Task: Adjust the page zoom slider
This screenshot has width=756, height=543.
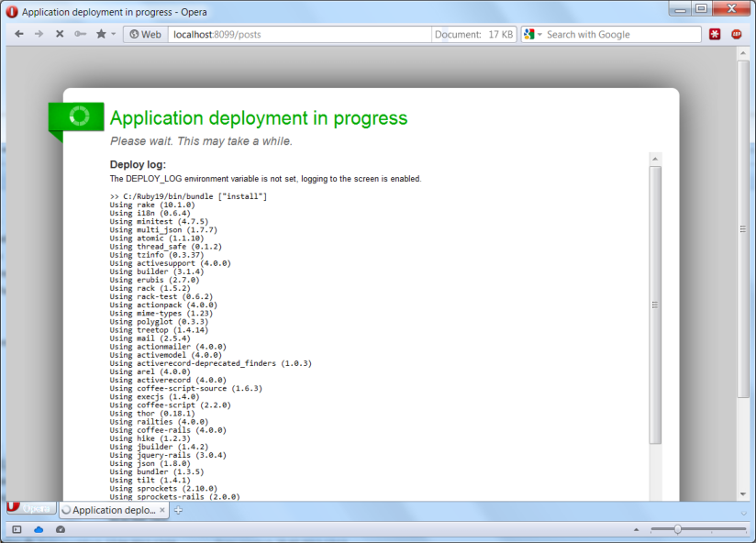Action: point(678,529)
